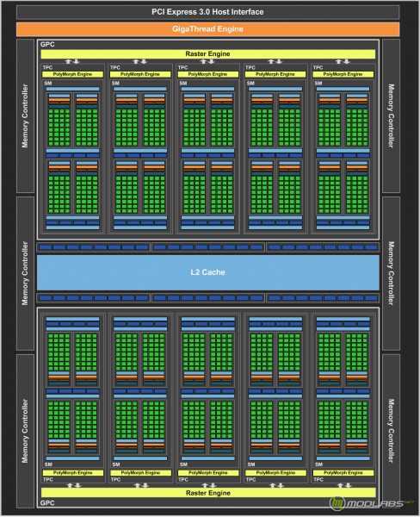This screenshot has height=517, width=420.
Task: Click the PCI Express 3.0 Host Interface block
Action: tap(208, 12)
